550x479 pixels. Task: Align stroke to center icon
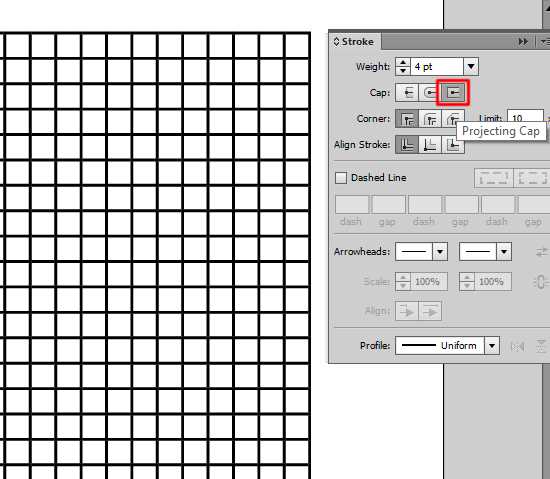click(407, 144)
